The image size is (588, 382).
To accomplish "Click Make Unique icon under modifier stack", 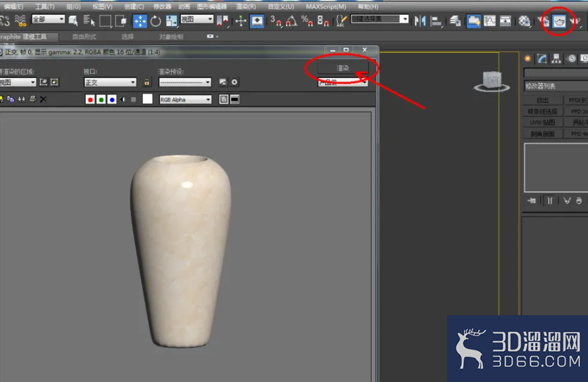I will tap(567, 200).
